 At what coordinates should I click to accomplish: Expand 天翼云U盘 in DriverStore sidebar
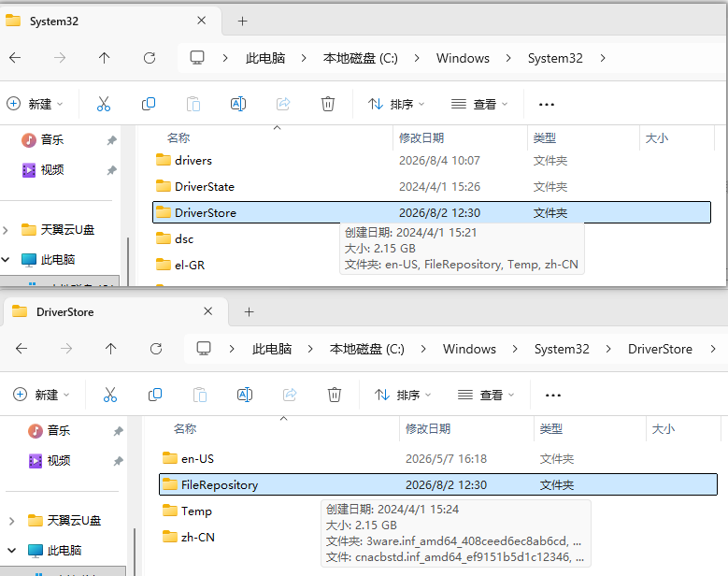(12, 521)
